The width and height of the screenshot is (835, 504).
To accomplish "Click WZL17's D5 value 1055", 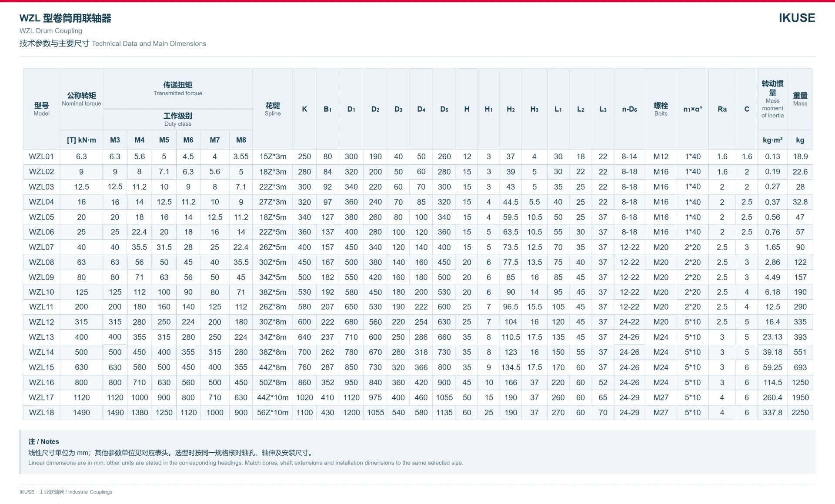I will coord(444,397).
